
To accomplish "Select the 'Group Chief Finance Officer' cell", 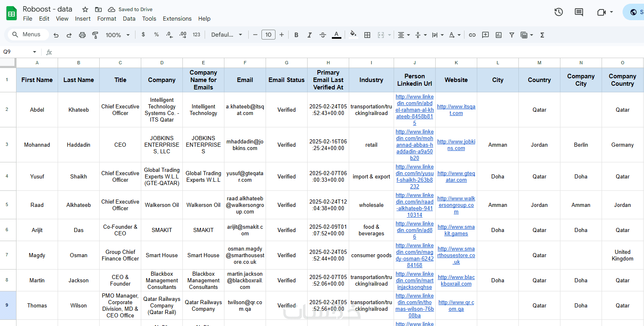I will (x=120, y=255).
